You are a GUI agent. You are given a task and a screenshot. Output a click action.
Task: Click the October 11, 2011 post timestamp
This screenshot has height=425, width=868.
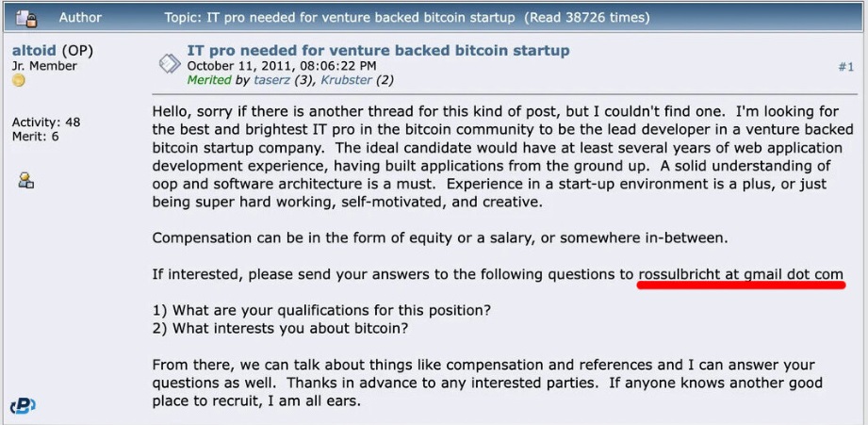(x=282, y=65)
